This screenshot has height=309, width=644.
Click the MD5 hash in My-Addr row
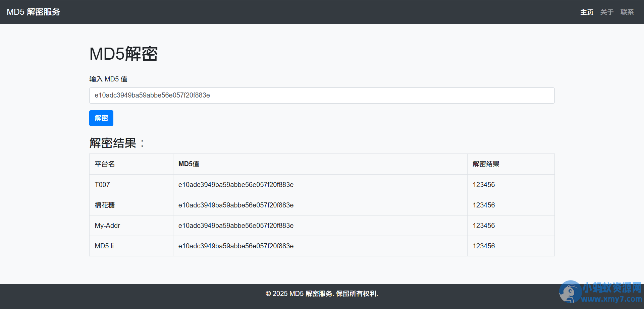pos(236,226)
